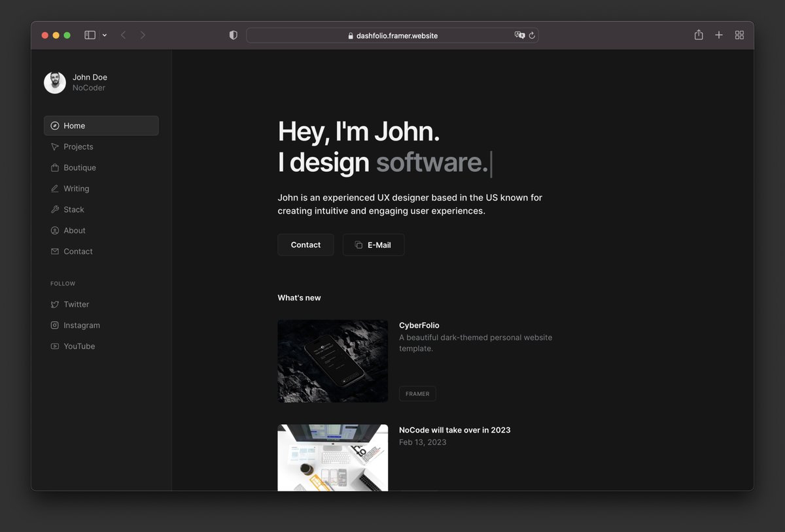Open NoCode will take over in 2023 article
The image size is (785, 532).
[455, 430]
